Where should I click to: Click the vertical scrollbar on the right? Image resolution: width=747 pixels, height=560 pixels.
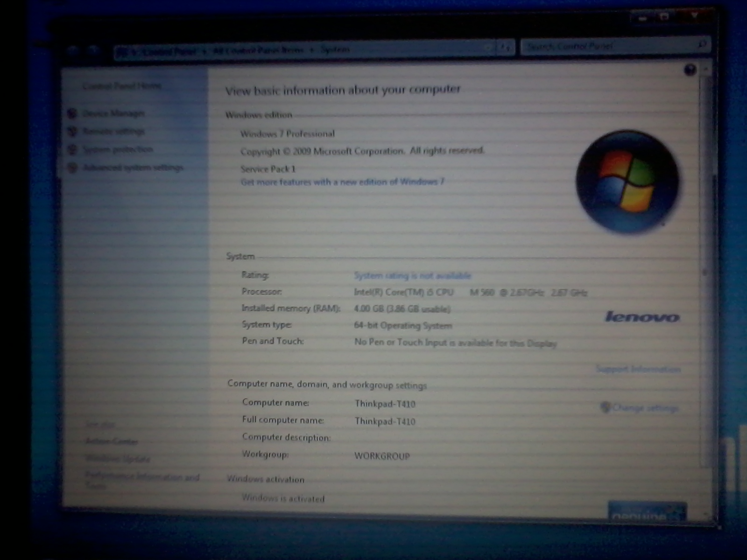[705, 271]
